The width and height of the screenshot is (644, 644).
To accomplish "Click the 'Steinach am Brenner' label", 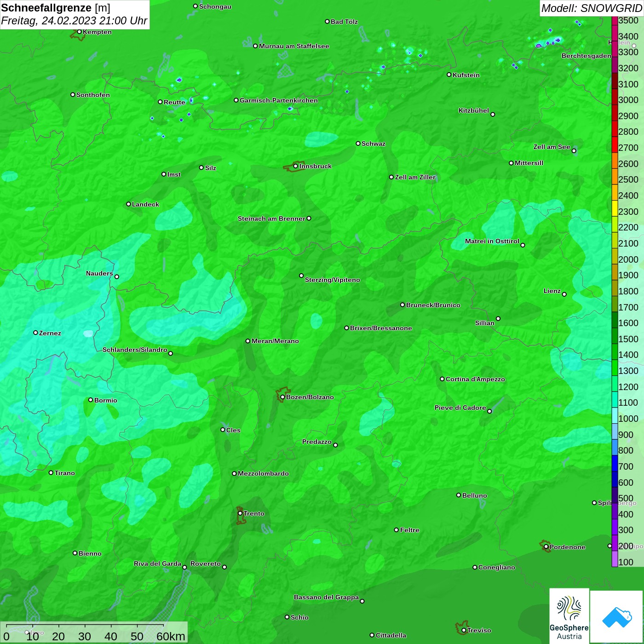I will tap(271, 218).
